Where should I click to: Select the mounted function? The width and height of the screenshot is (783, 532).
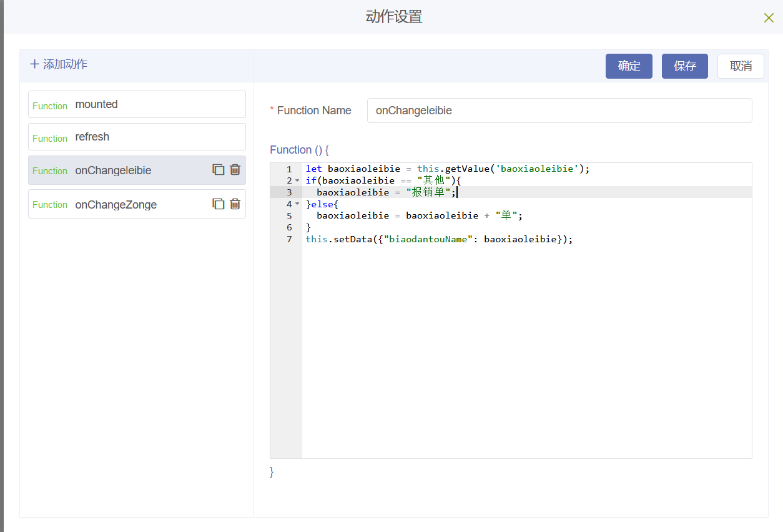click(x=137, y=104)
